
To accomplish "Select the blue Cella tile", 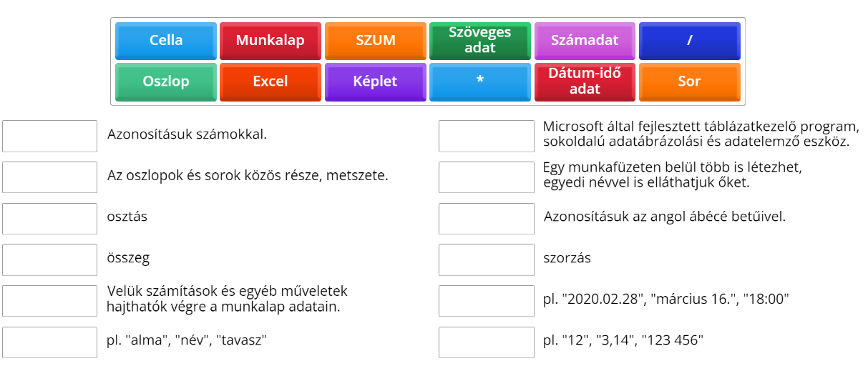I will [x=166, y=41].
